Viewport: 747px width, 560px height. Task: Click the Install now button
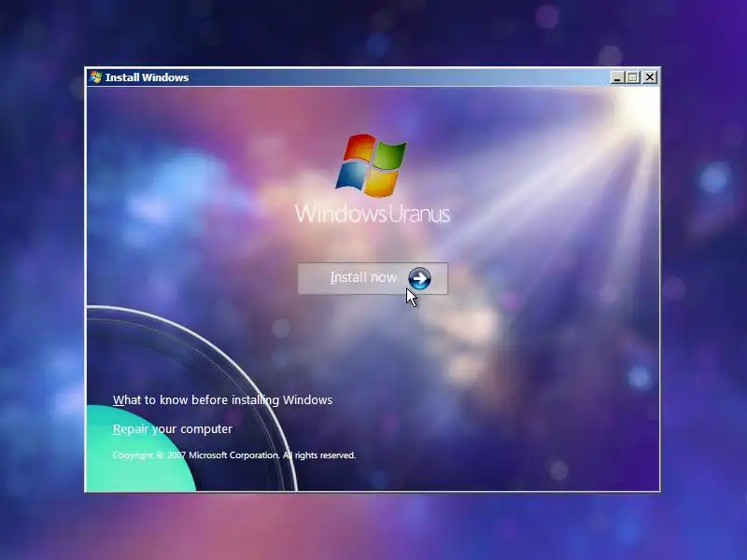(x=373, y=278)
